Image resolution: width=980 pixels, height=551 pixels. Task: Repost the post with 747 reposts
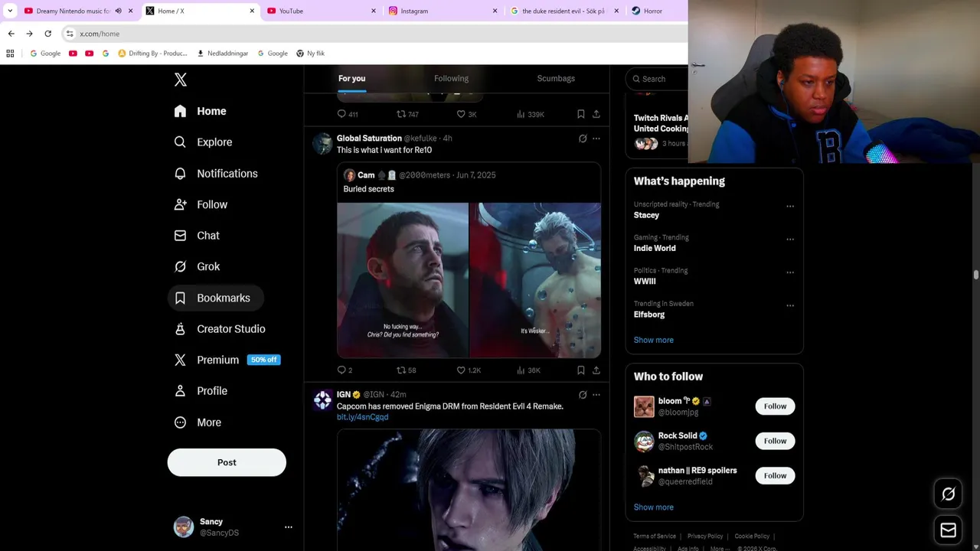(407, 114)
